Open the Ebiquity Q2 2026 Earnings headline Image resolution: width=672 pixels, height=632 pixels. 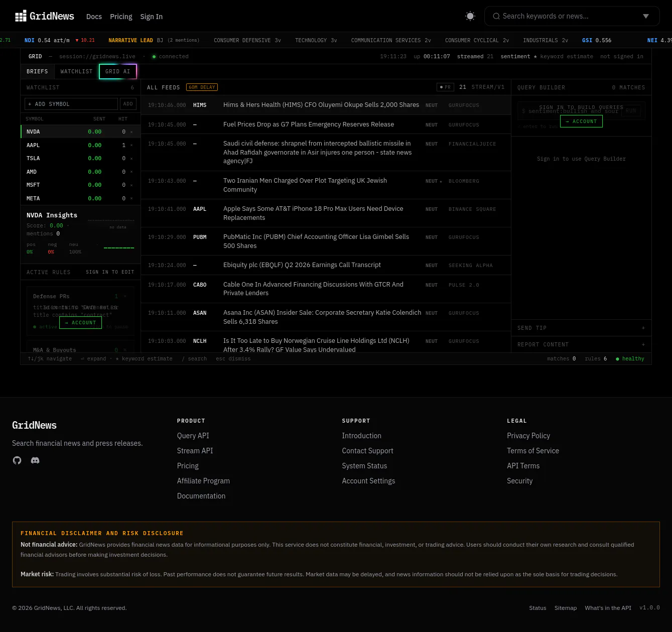302,265
